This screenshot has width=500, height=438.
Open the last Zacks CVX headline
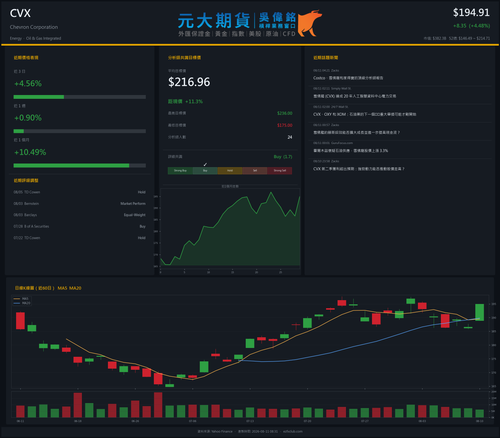pos(359,169)
